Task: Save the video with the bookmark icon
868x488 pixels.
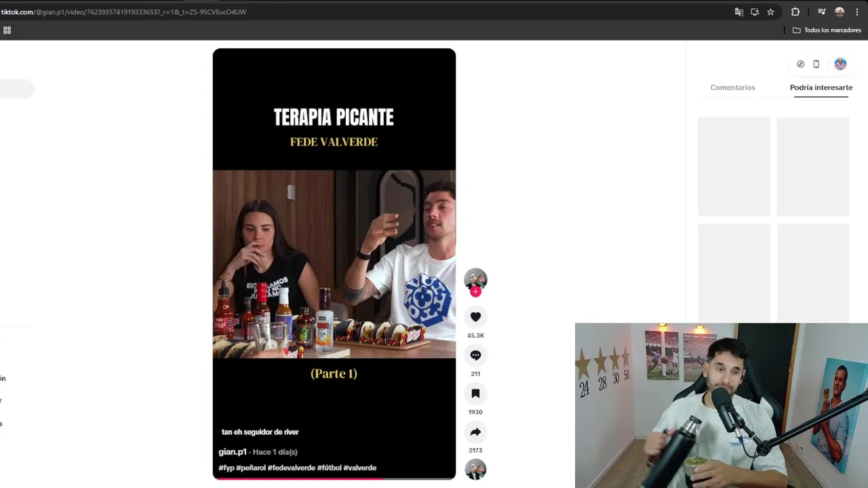Action: [475, 393]
